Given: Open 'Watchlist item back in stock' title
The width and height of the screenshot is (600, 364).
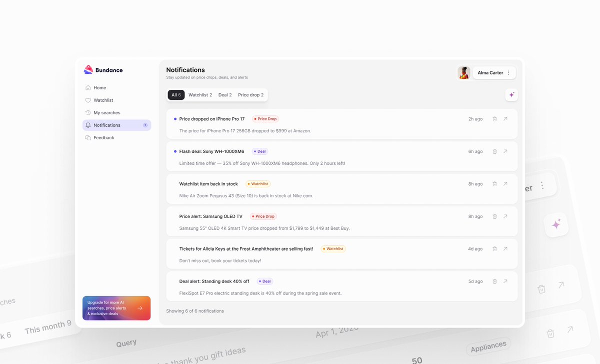Looking at the screenshot, I should click(208, 184).
